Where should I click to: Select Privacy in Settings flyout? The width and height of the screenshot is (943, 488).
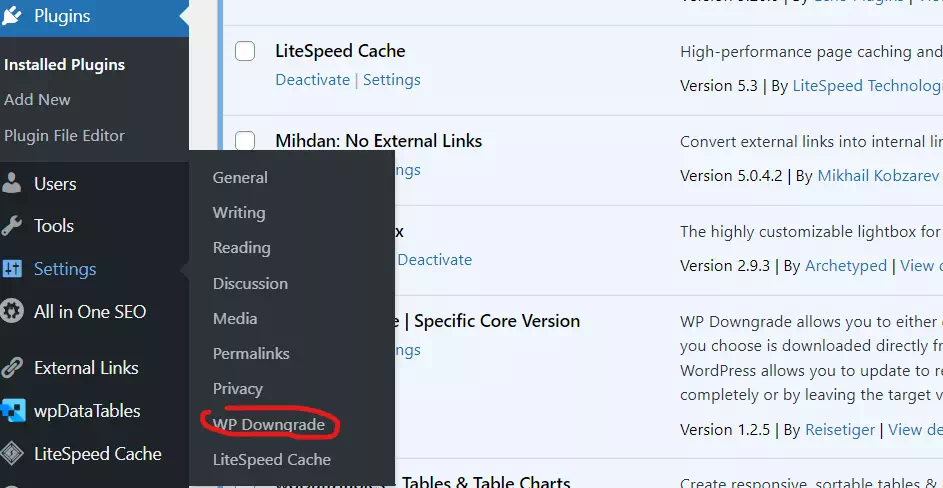coord(238,389)
